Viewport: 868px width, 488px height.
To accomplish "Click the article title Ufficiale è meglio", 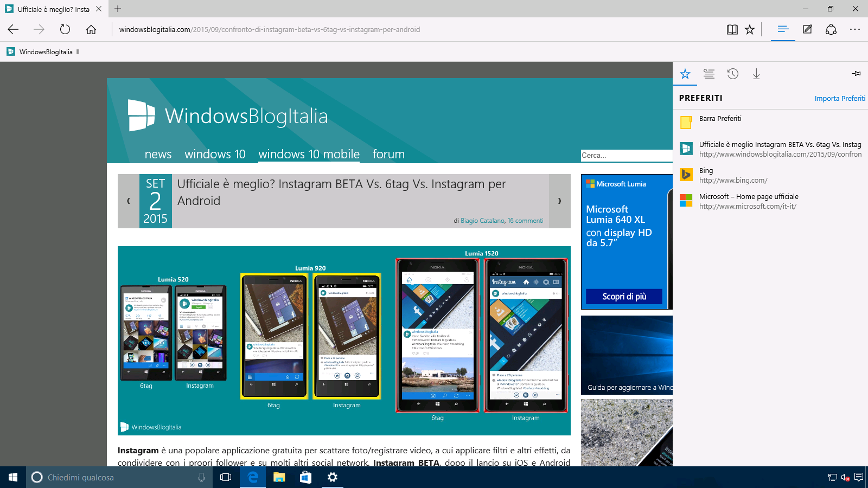I will tap(342, 192).
